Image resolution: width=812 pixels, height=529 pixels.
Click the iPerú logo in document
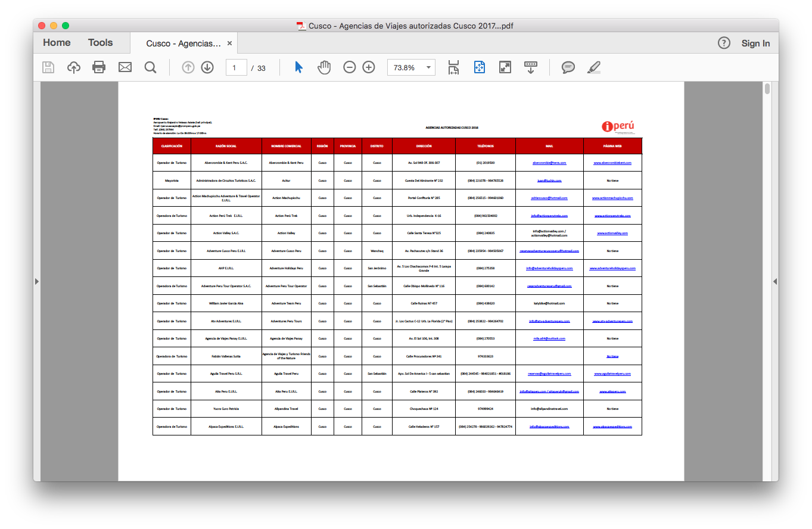(618, 126)
